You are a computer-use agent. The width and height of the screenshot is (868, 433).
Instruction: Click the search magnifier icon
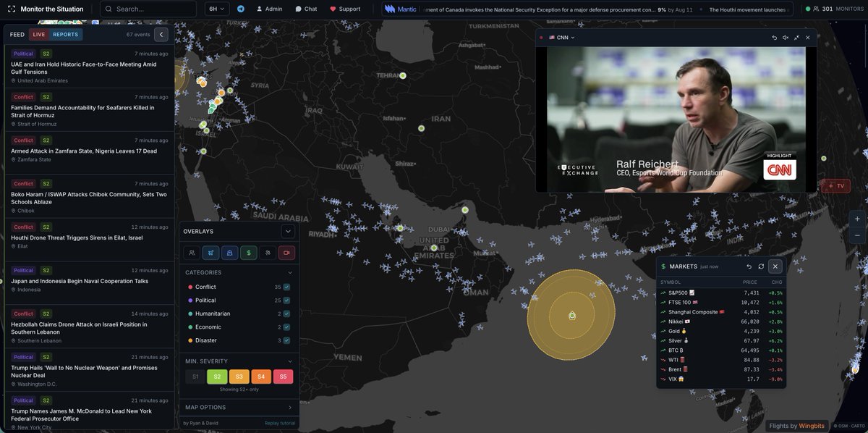click(109, 9)
